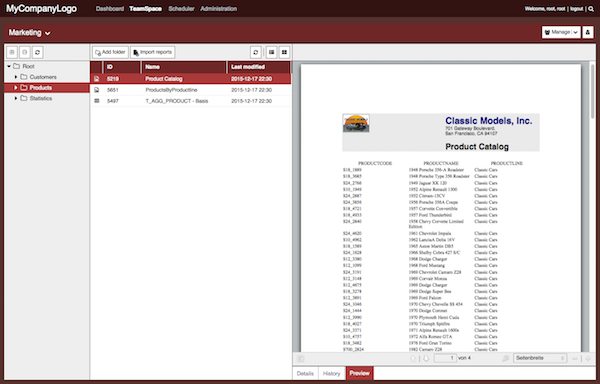Switch to grid tile view layout

pos(284,52)
